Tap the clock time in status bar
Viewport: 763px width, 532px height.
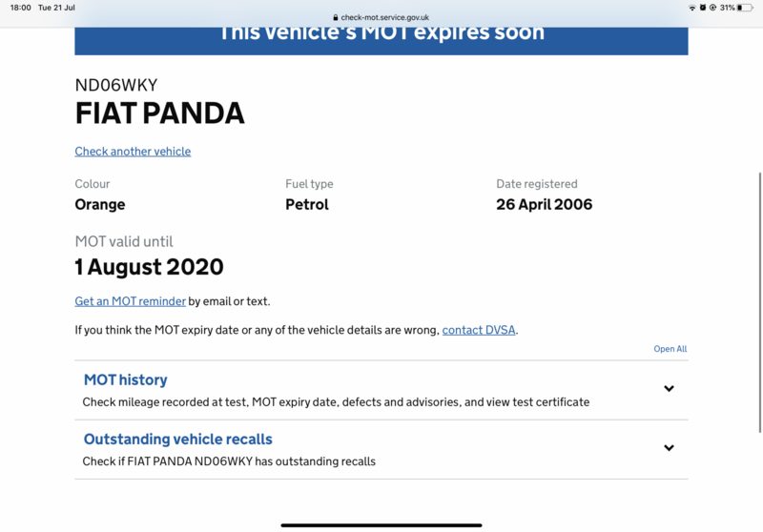(19, 8)
